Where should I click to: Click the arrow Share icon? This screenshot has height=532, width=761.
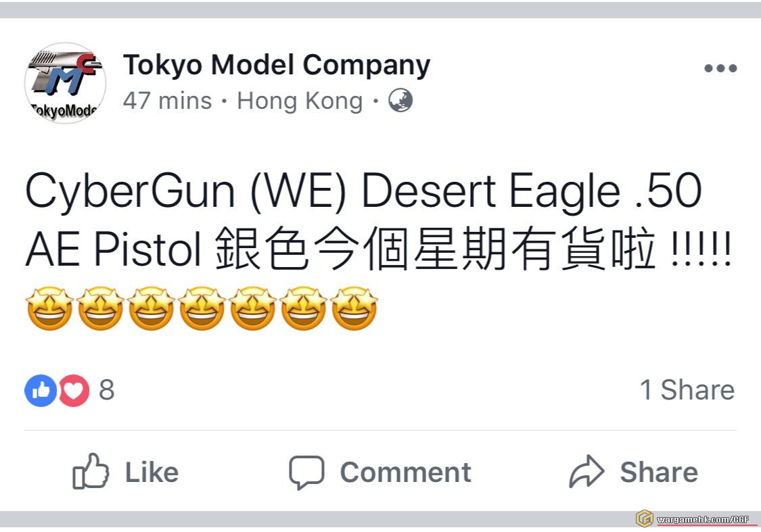tap(586, 471)
